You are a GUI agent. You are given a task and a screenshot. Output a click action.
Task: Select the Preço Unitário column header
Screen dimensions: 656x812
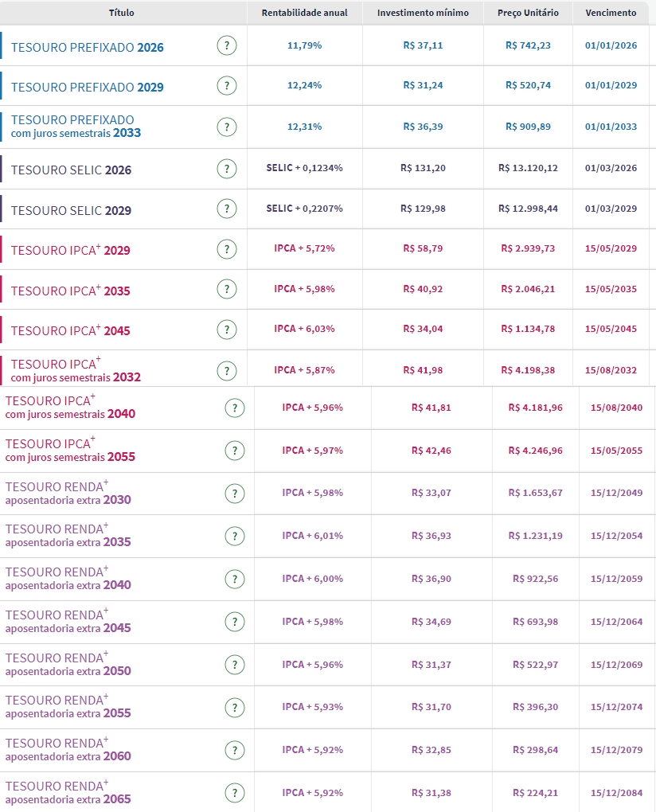click(528, 13)
